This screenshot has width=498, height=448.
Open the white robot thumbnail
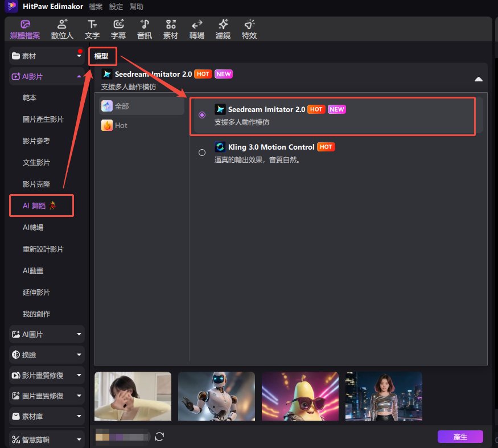[x=216, y=396]
